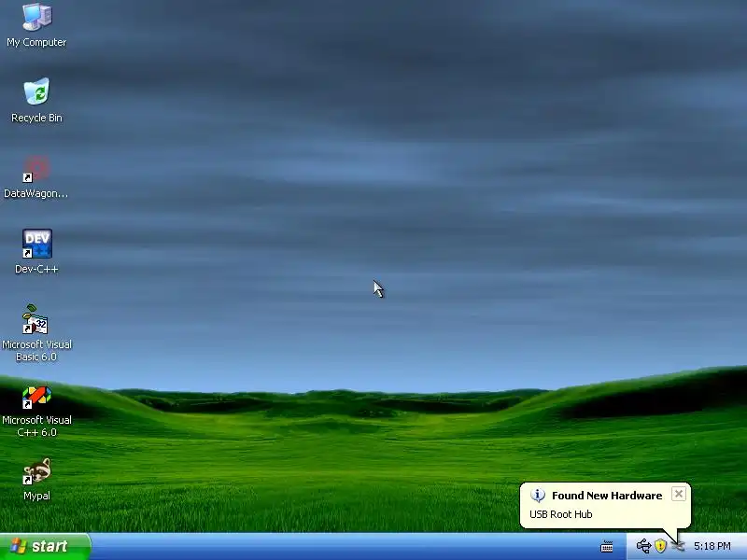
Task: Click the on-screen keyboard taskbar icon
Action: [606, 546]
